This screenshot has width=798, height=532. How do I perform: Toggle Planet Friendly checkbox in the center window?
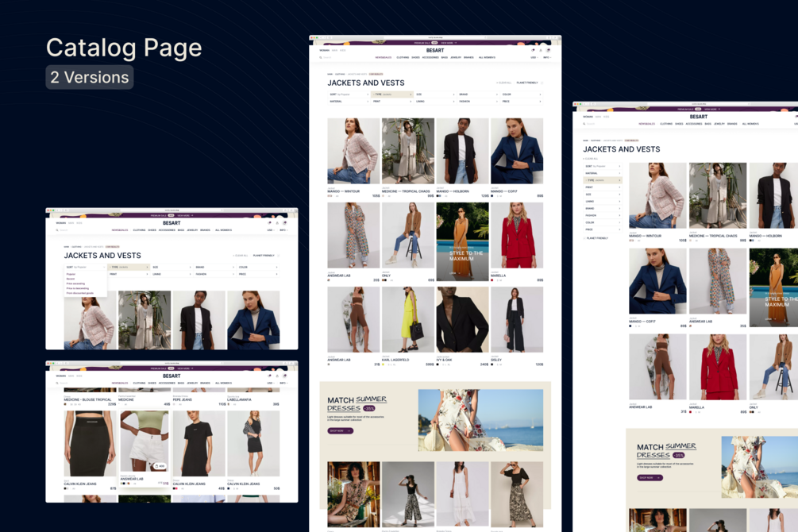click(542, 83)
